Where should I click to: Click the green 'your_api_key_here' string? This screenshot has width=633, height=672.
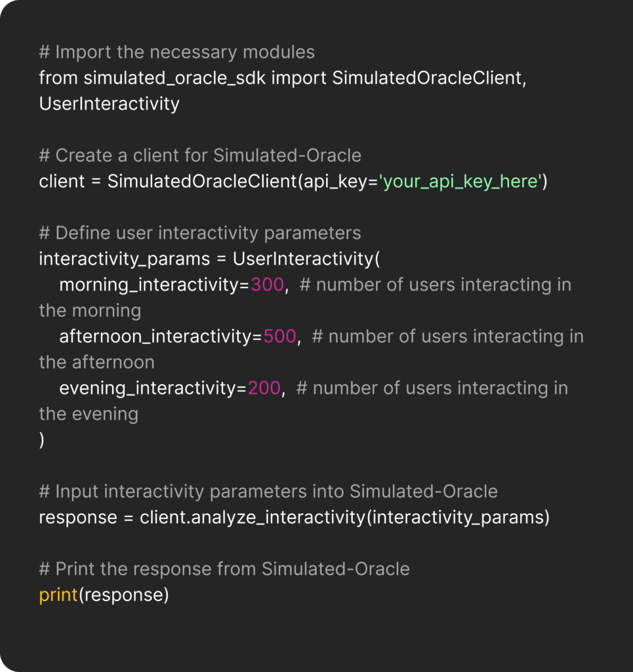pos(460,181)
